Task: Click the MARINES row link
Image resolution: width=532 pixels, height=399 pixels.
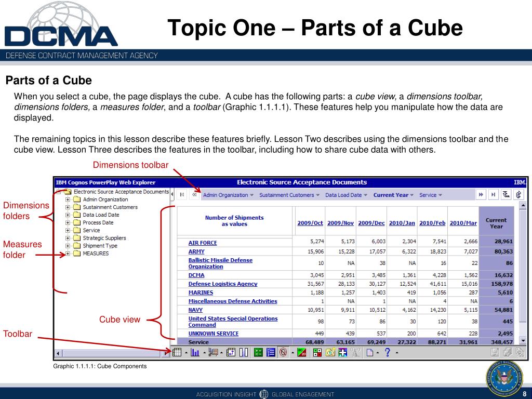Action: pos(201,293)
